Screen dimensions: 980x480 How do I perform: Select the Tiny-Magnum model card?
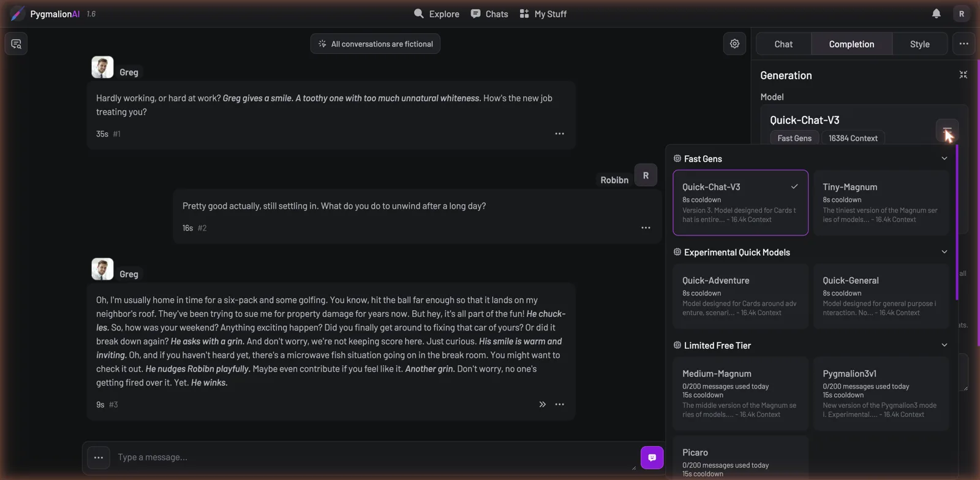pos(881,203)
